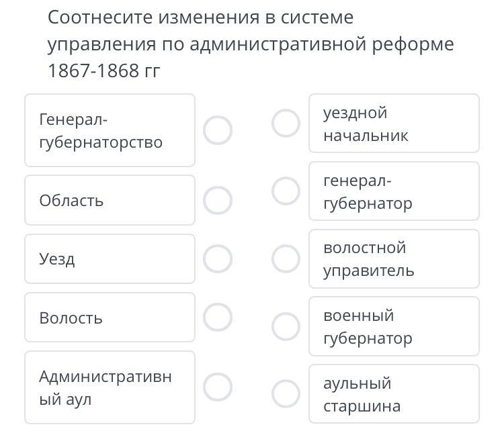504x435 pixels.
Task: Click the Генерал-губернаторство card
Action: 110,130
